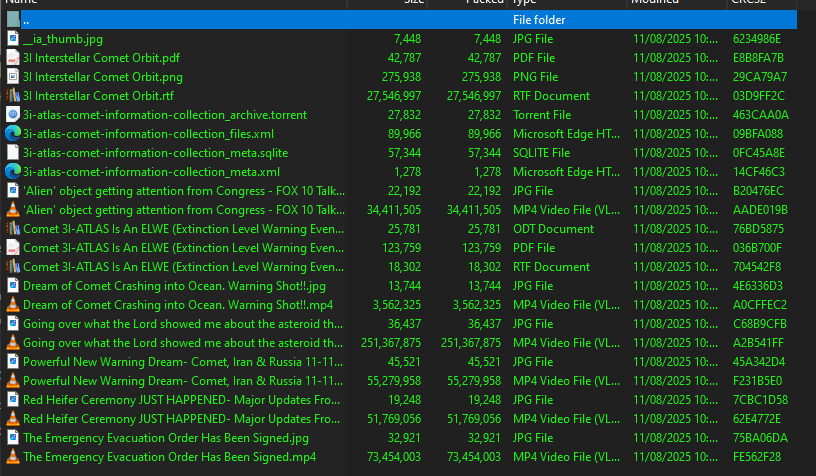Select Dream of Comet Crashing into Ocean. Warning Shot!!.jpg
Screen dimensions: 816x476
coord(174,286)
